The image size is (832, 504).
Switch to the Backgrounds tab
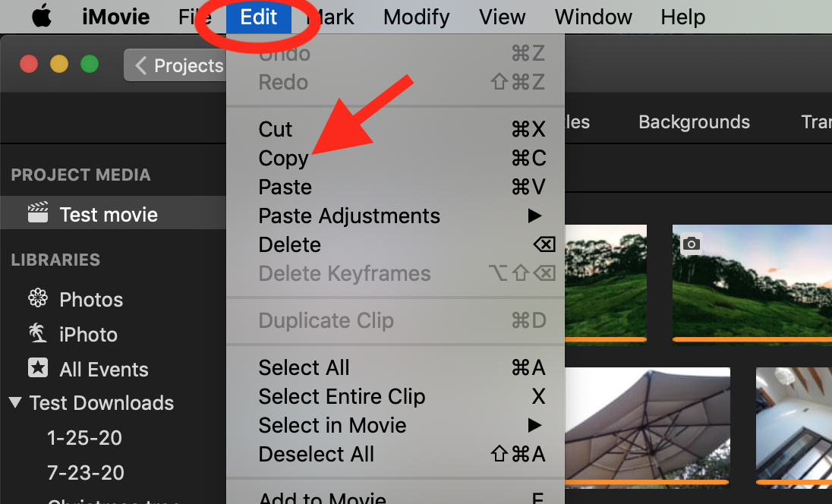pyautogui.click(x=694, y=122)
